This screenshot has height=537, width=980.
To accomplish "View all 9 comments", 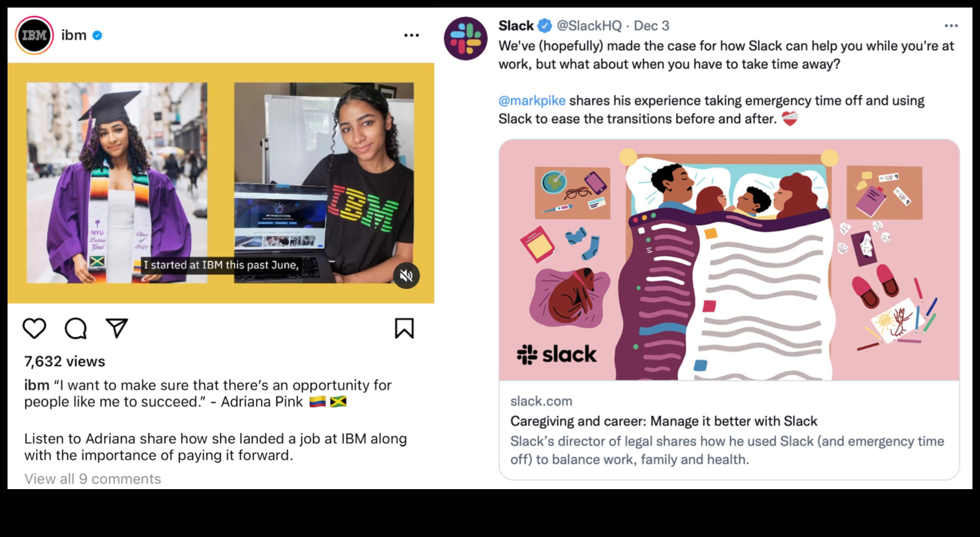I will tap(92, 479).
